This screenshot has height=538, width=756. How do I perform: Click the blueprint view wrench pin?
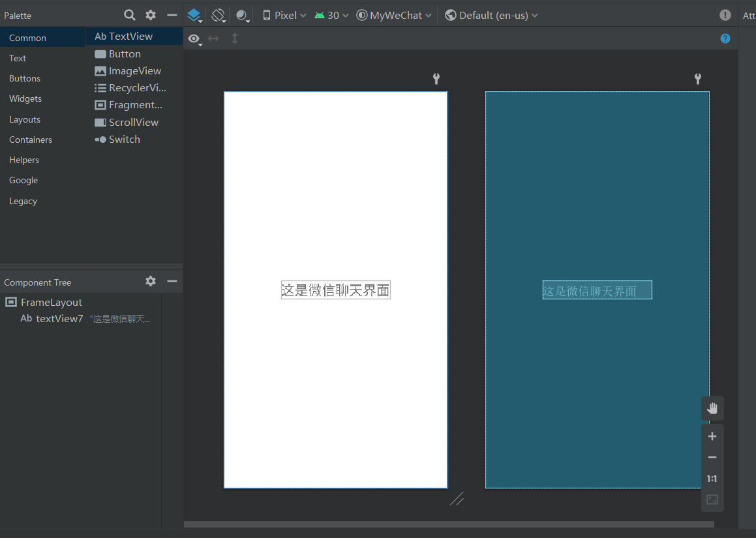click(x=698, y=78)
